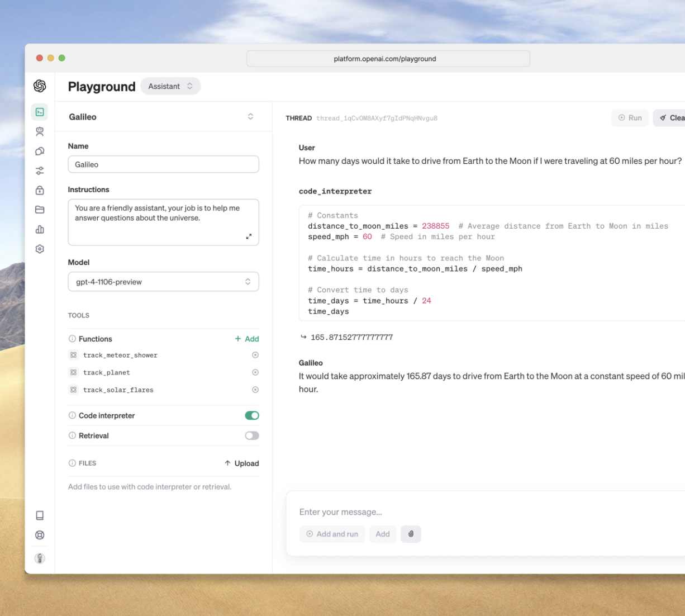Open the Files folder sidebar icon
The height and width of the screenshot is (616, 685).
(x=40, y=210)
